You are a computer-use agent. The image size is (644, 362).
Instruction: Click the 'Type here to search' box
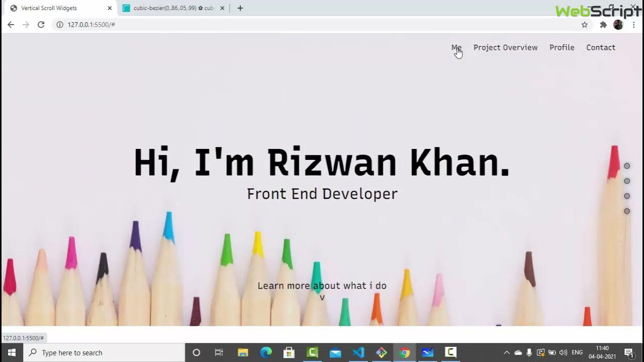[104, 352]
